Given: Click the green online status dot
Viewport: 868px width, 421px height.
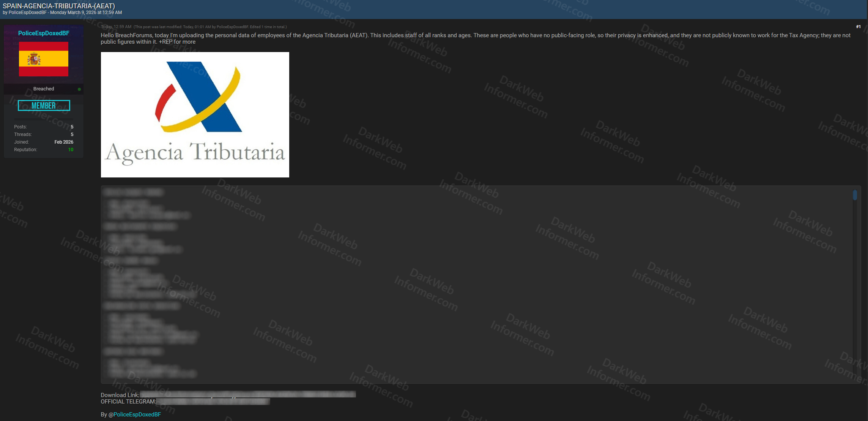Looking at the screenshot, I should coord(79,89).
